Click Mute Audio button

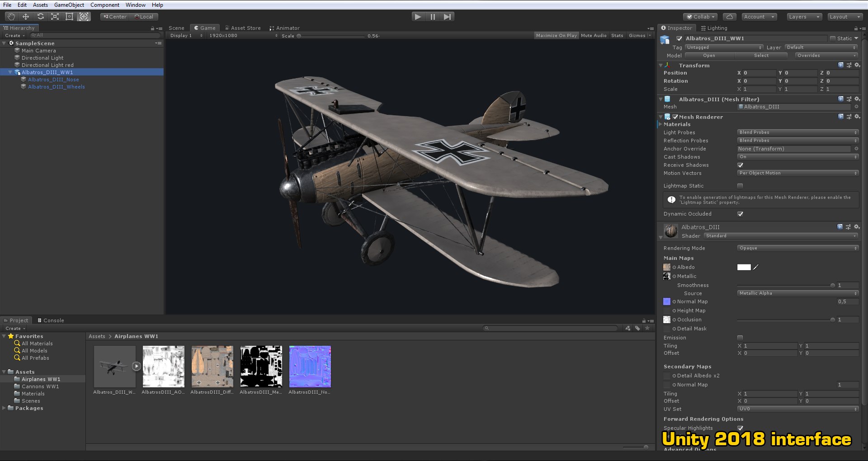tap(594, 35)
